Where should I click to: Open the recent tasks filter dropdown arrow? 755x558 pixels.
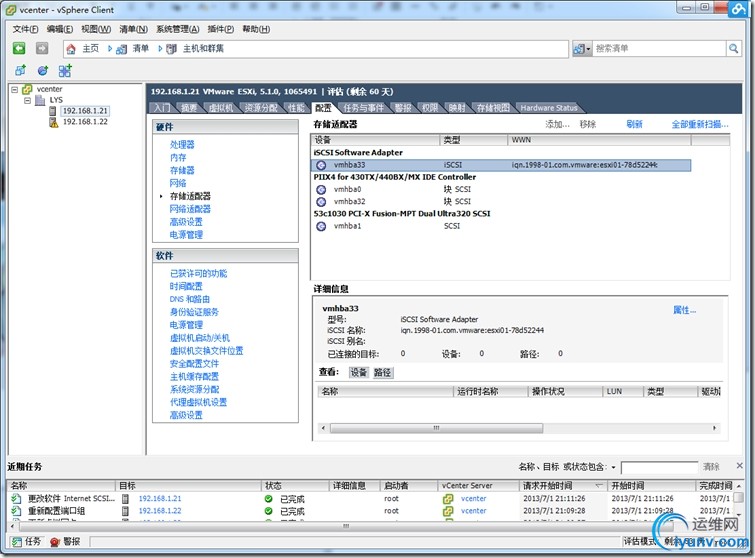613,467
